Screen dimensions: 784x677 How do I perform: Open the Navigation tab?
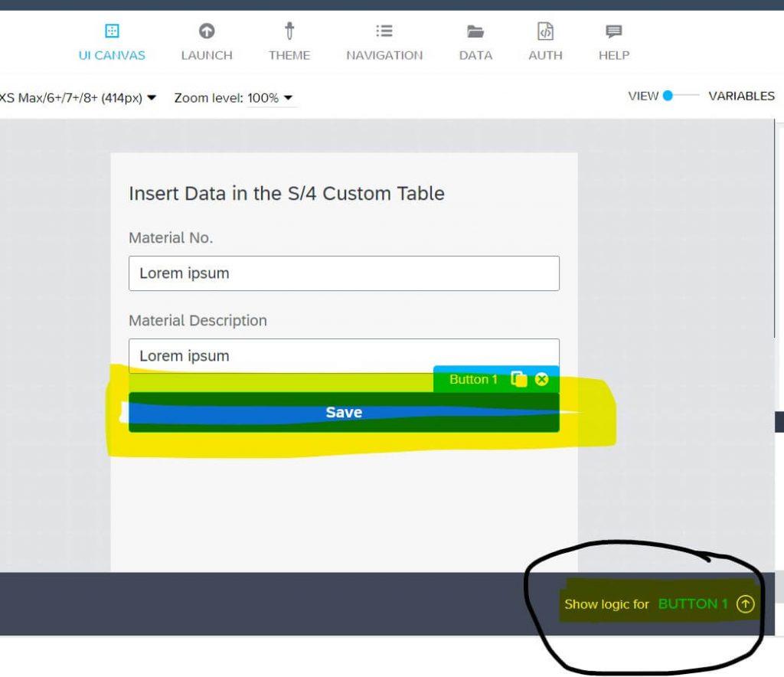pyautogui.click(x=384, y=42)
